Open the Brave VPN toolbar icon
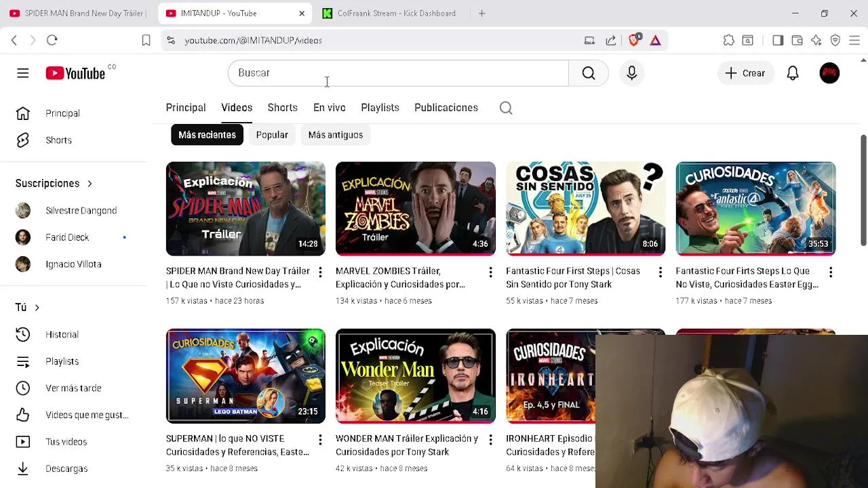The width and height of the screenshot is (868, 488). [835, 41]
